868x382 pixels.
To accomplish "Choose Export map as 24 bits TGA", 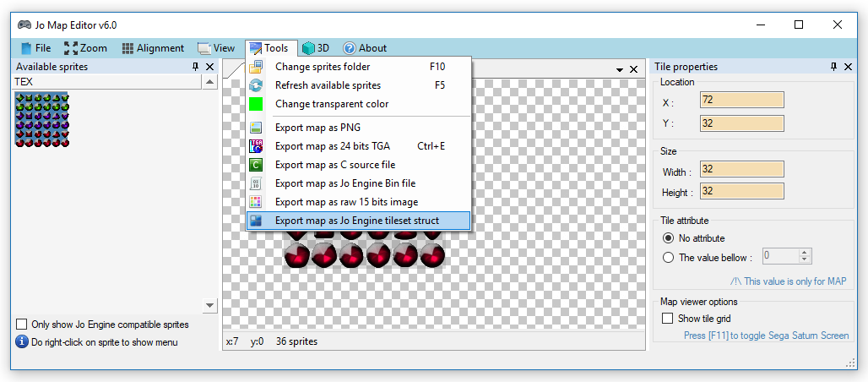I will pyautogui.click(x=358, y=146).
